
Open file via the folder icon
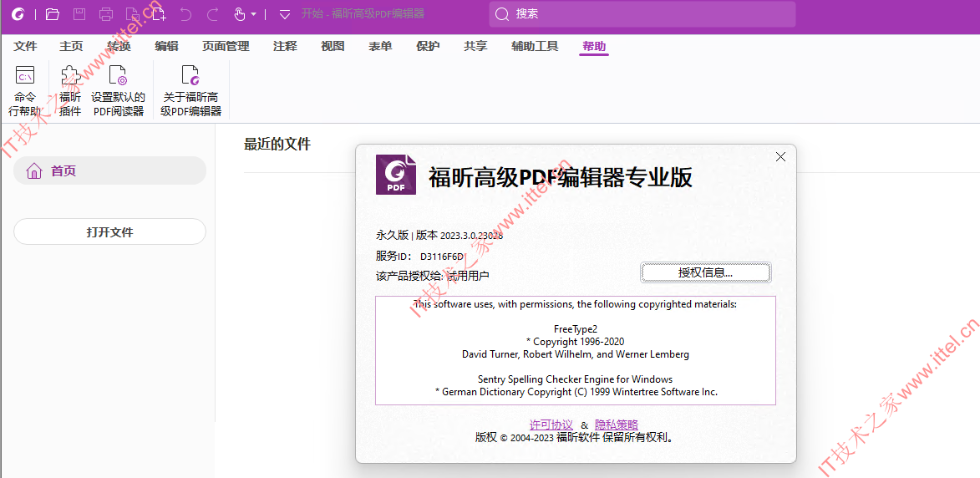pyautogui.click(x=53, y=13)
